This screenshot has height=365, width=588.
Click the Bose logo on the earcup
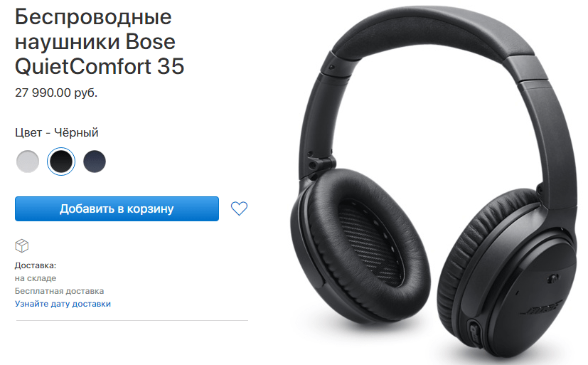(x=542, y=309)
